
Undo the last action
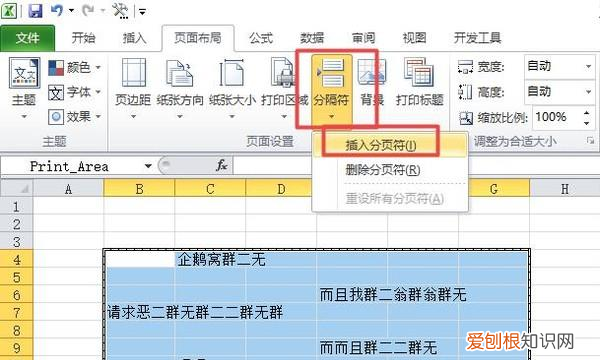(x=57, y=11)
